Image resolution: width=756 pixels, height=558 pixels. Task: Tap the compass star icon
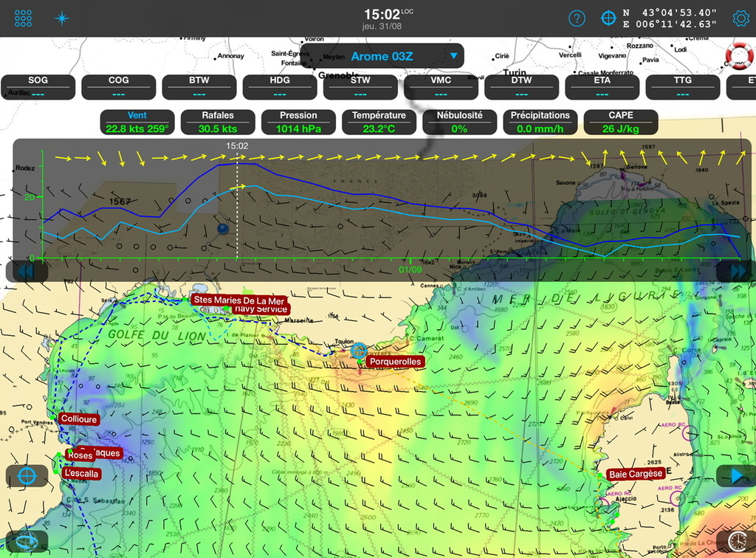(x=62, y=18)
